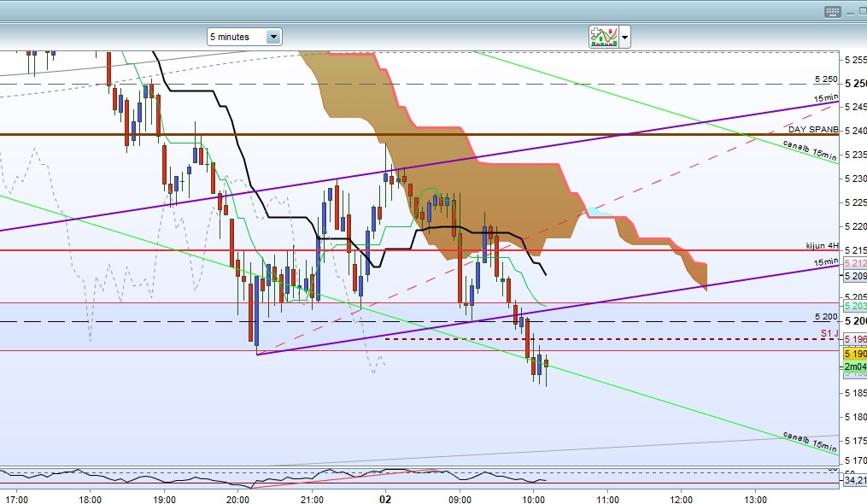The image size is (867, 504).
Task: Maximize the chart window
Action: point(864,12)
